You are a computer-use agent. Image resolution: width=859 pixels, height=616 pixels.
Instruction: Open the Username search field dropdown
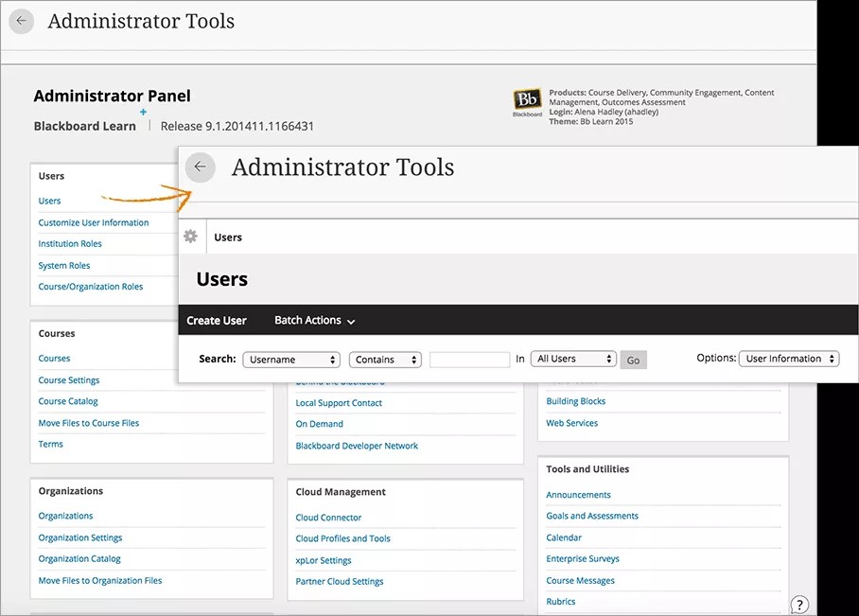[290, 360]
